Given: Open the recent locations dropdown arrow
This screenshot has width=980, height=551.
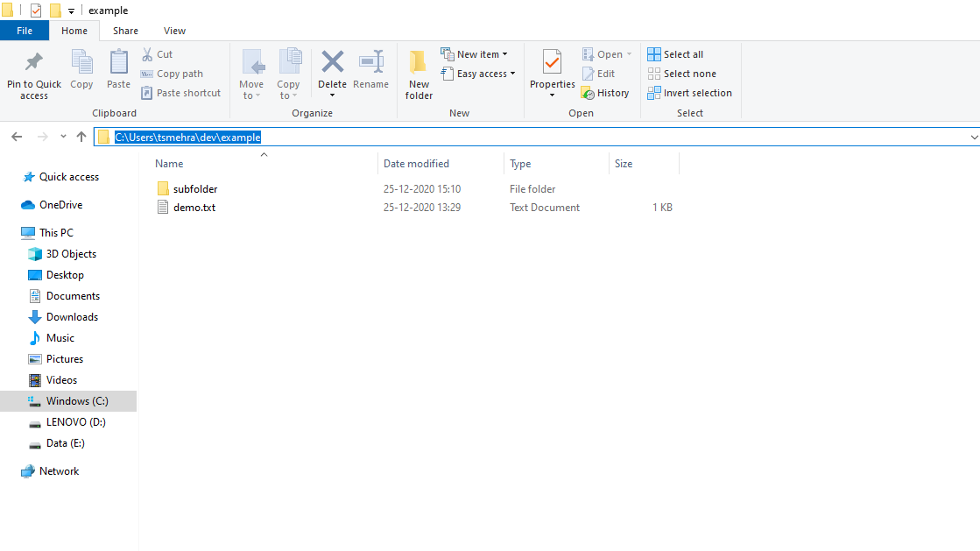Looking at the screenshot, I should pyautogui.click(x=63, y=138).
